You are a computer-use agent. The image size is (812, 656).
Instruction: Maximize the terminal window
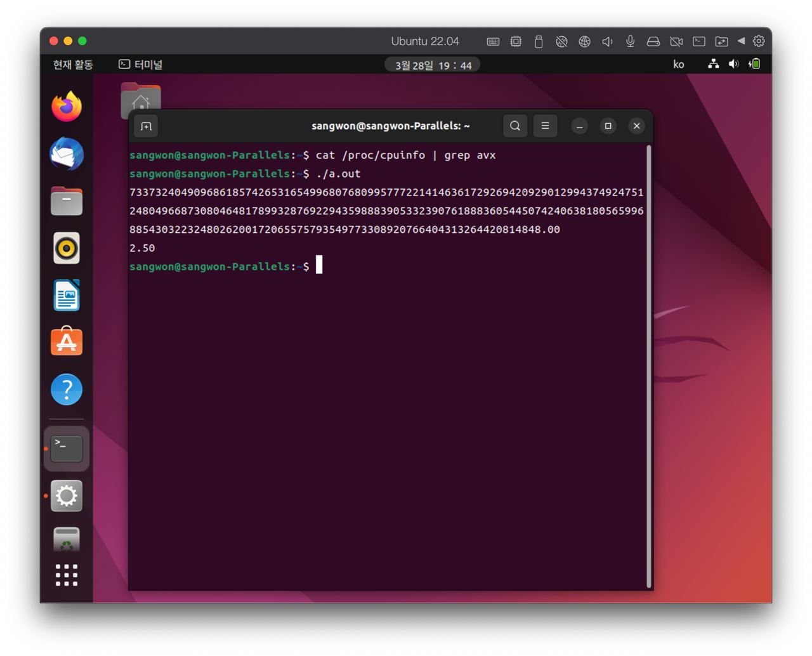point(608,126)
